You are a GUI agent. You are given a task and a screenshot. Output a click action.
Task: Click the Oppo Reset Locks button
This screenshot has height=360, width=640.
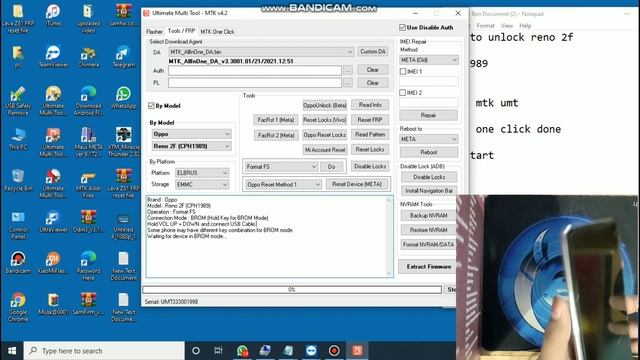coord(324,135)
